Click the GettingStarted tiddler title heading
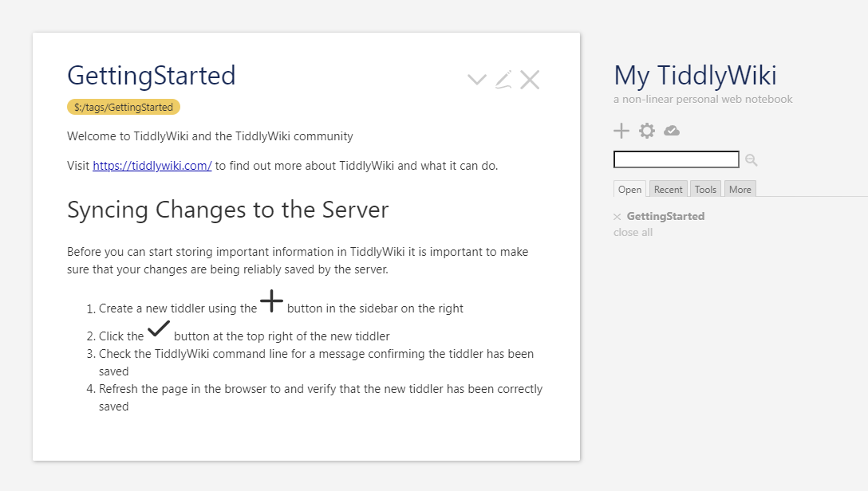This screenshot has width=868, height=491. (152, 76)
